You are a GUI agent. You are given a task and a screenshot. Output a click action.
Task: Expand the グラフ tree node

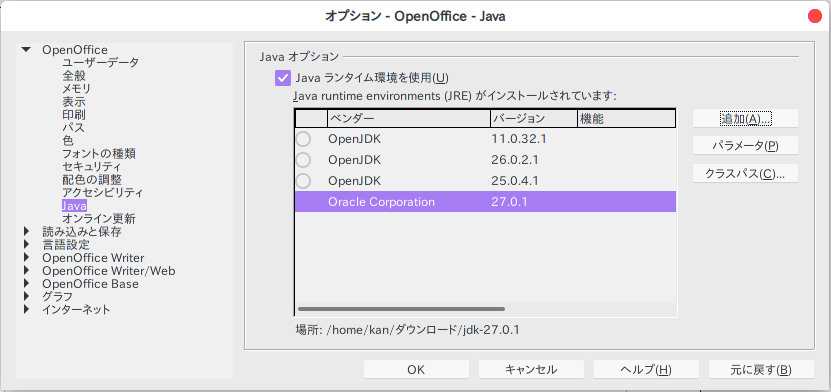(x=27, y=297)
